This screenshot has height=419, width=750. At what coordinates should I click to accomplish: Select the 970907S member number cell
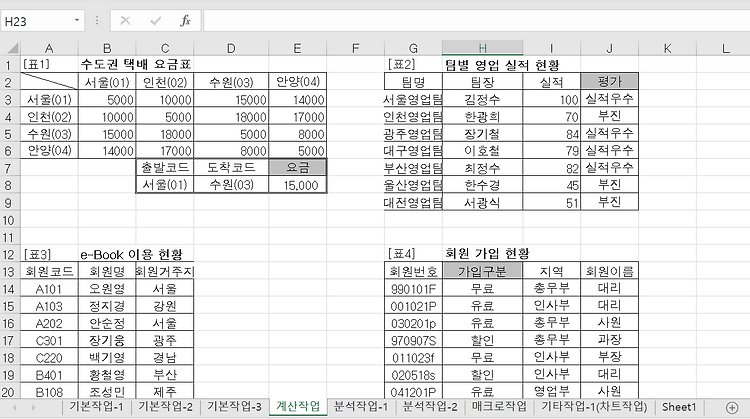[x=413, y=341]
